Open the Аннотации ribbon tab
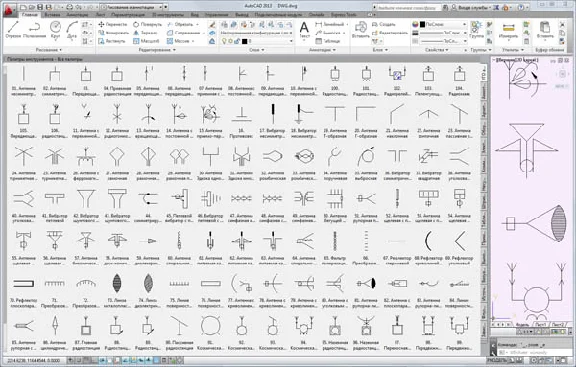The height and width of the screenshot is (367, 576). pos(77,15)
